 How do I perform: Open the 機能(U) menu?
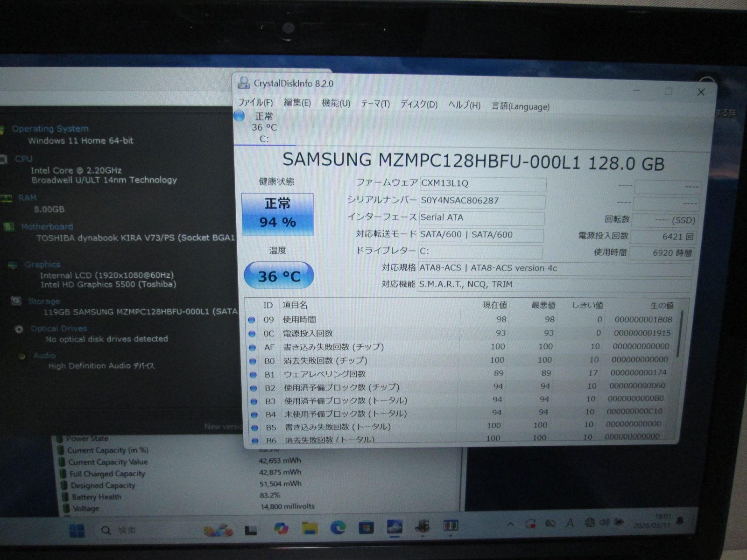[x=336, y=103]
